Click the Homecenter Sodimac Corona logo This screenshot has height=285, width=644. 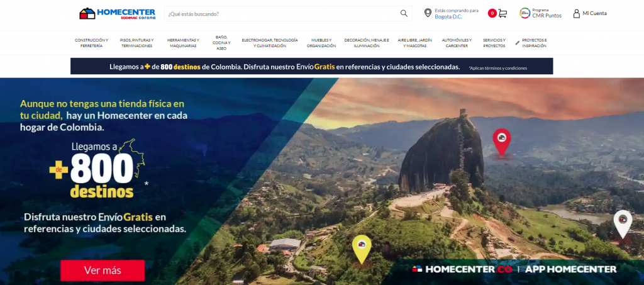pos(118,14)
